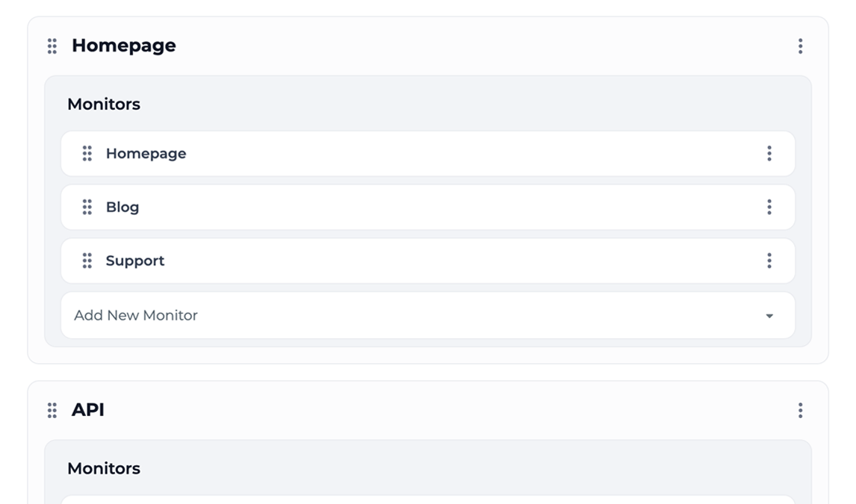Image resolution: width=856 pixels, height=504 pixels.
Task: Expand the Add New Monitor dropdown arrow
Action: coord(769,316)
